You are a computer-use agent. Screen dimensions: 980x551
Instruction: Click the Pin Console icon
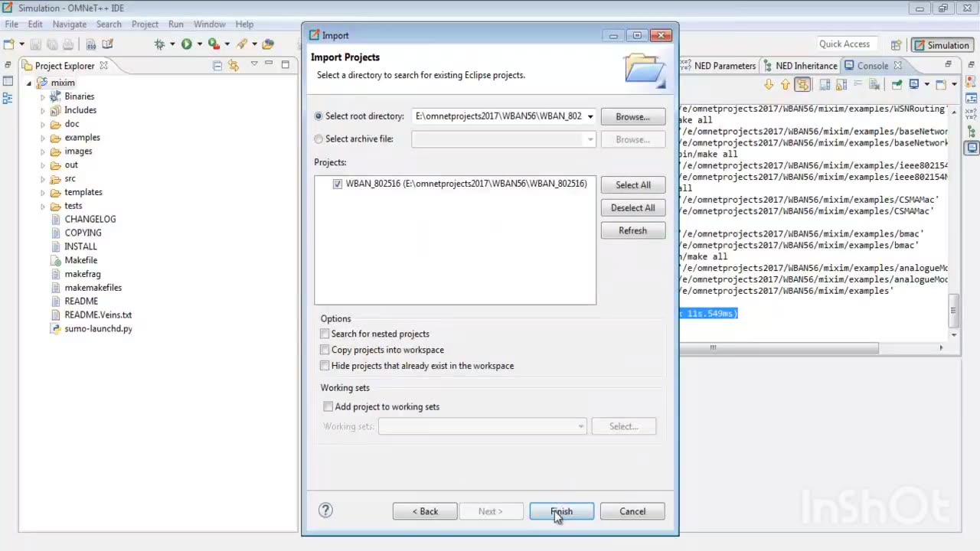point(897,84)
